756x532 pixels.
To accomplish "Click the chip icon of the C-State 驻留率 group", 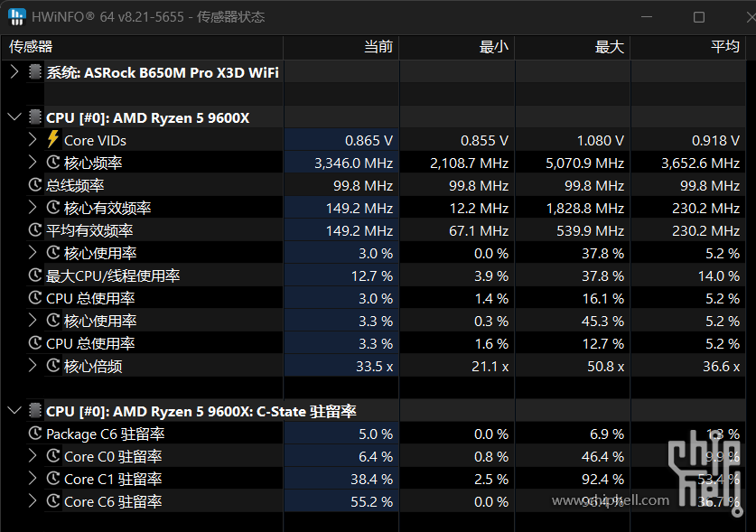I will (x=34, y=411).
